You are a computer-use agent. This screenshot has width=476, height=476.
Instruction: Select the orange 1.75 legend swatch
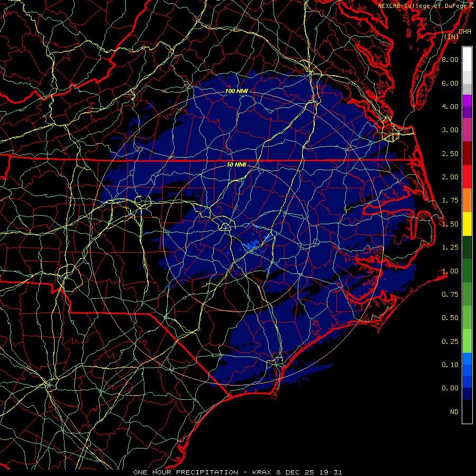click(467, 200)
